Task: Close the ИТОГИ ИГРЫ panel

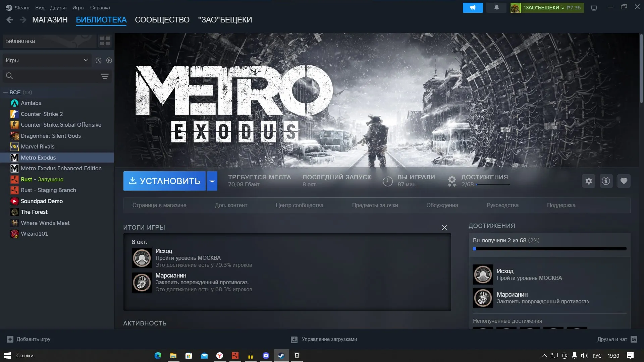Action: pyautogui.click(x=444, y=228)
